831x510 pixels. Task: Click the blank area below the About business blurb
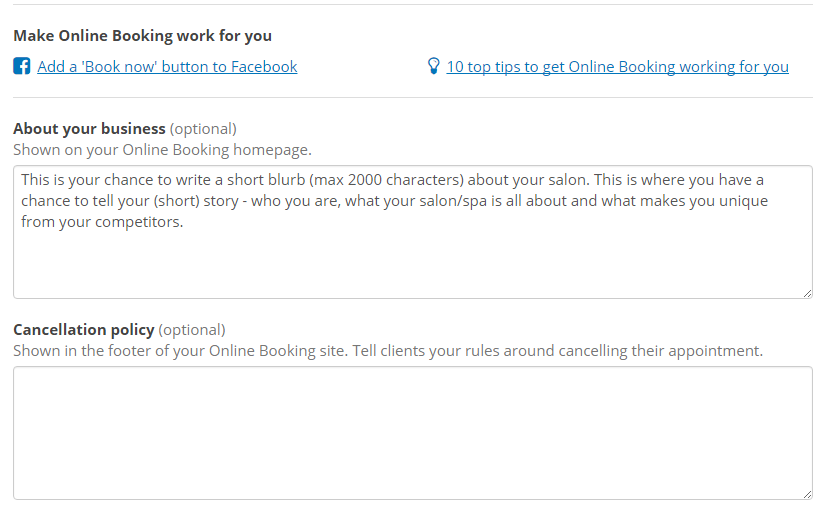point(412,265)
